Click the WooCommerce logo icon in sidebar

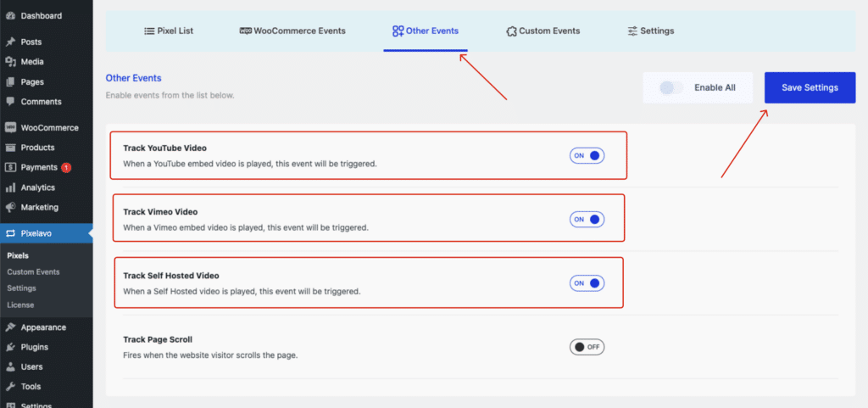pyautogui.click(x=10, y=128)
